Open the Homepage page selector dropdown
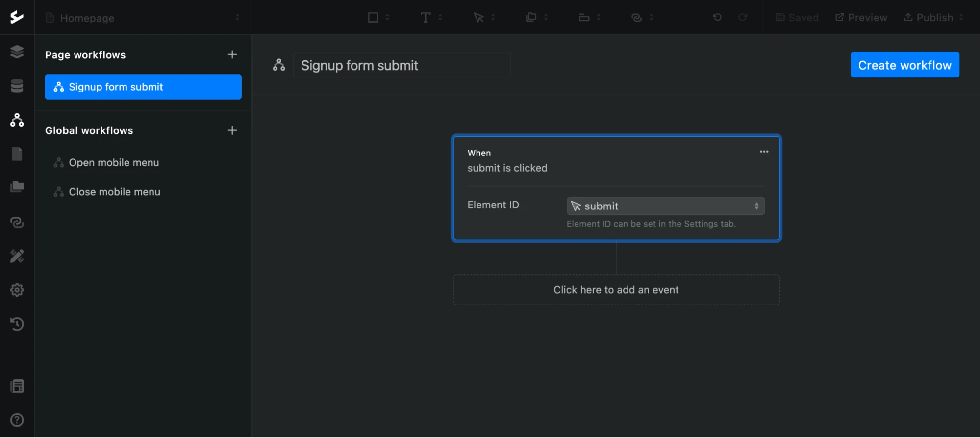The image size is (980, 438). [x=143, y=18]
